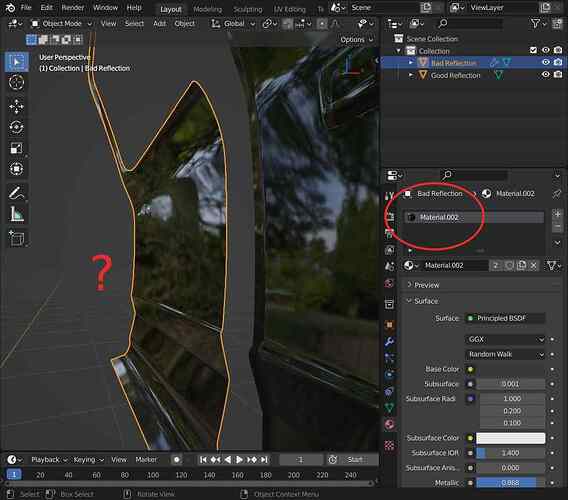
Task: Select the Transform tool
Action: coord(16,169)
